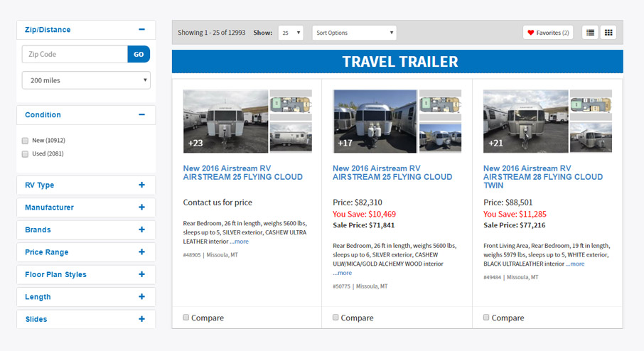The height and width of the screenshot is (351, 644).
Task: Click 'Sale Price: $71,841' text
Action: tap(363, 225)
